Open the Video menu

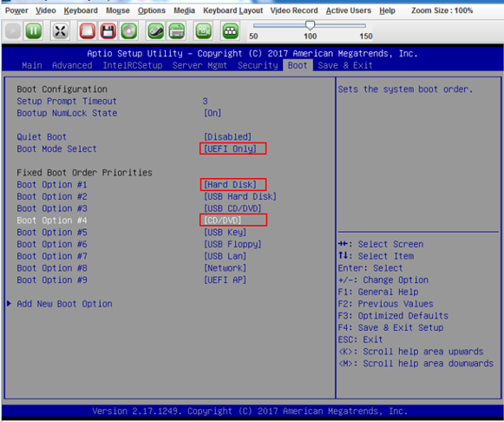[x=46, y=10]
